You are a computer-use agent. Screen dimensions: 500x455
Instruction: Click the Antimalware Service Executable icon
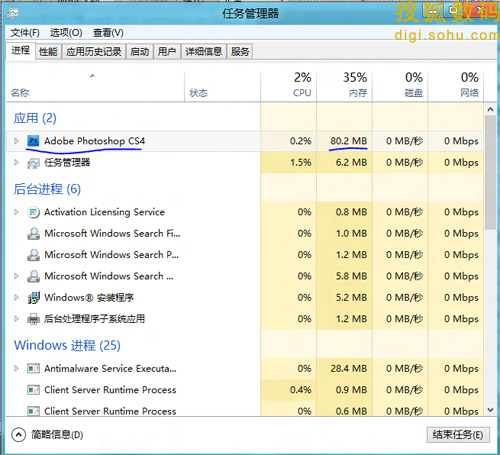[x=33, y=368]
